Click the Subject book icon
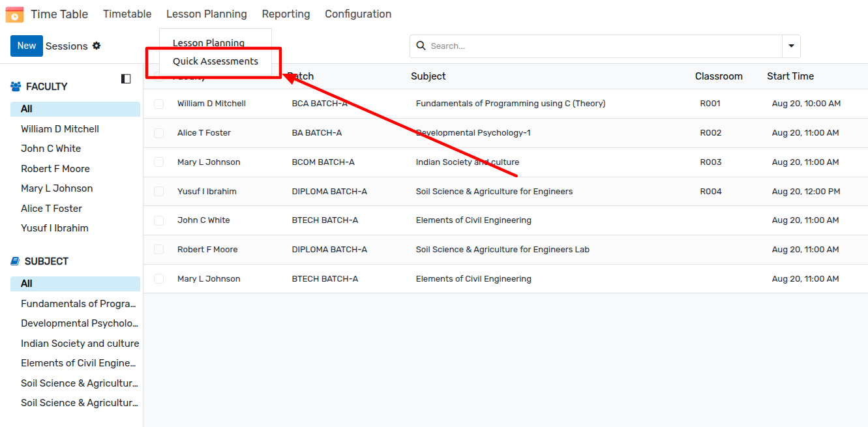This screenshot has height=427, width=868. [15, 261]
